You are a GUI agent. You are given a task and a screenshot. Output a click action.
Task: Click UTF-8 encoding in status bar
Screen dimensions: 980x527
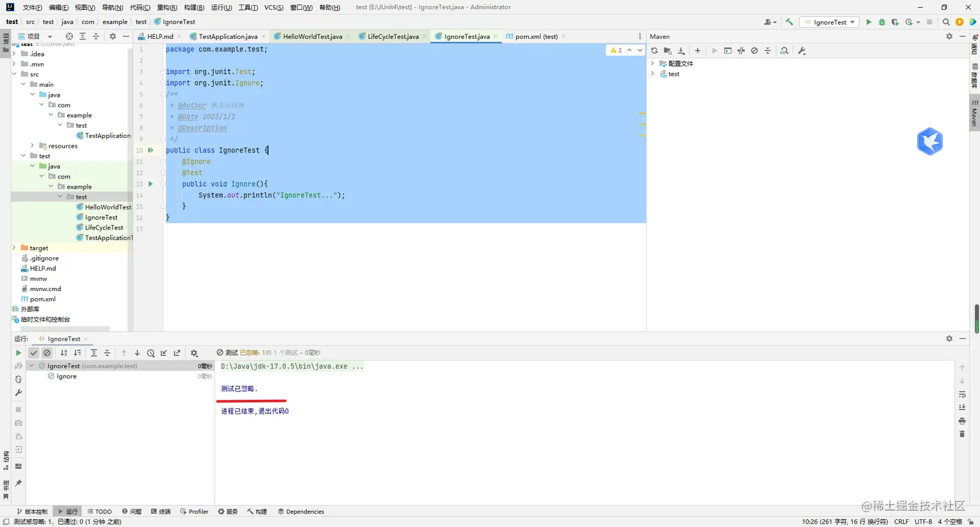click(923, 521)
